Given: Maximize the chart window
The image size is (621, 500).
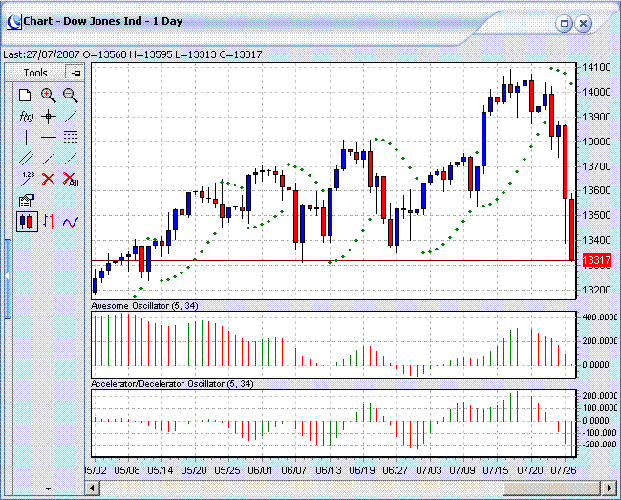Looking at the screenshot, I should [x=564, y=23].
